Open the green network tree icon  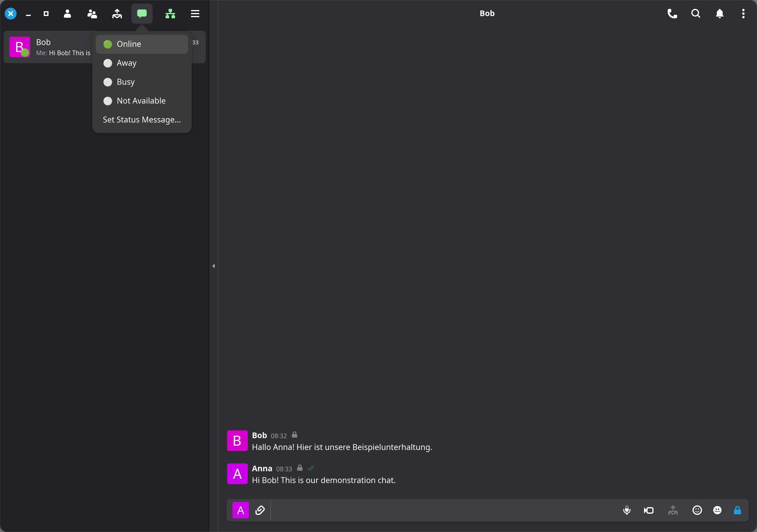[170, 14]
